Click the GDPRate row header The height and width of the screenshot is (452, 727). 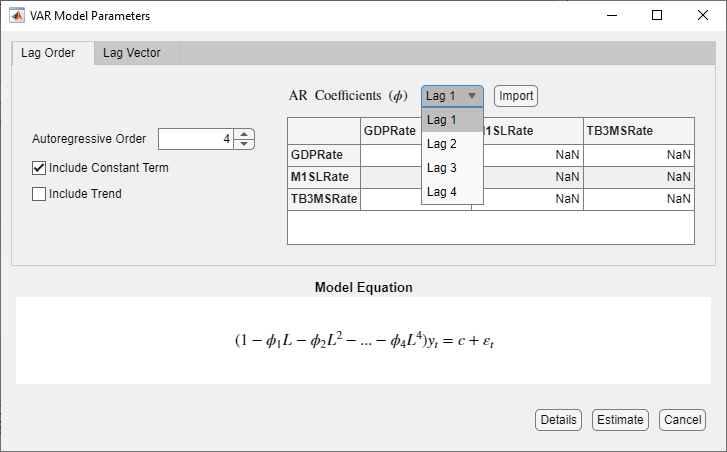pyautogui.click(x=324, y=155)
